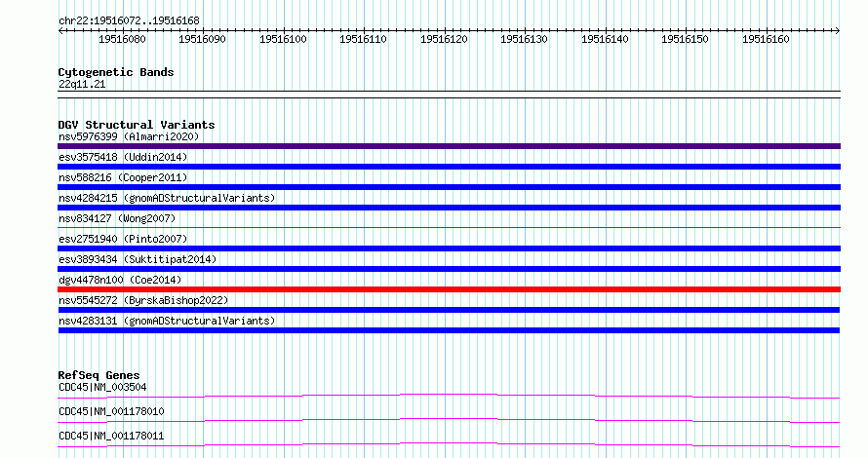Click the blue esv2751940 variant bar

[x=449, y=248]
